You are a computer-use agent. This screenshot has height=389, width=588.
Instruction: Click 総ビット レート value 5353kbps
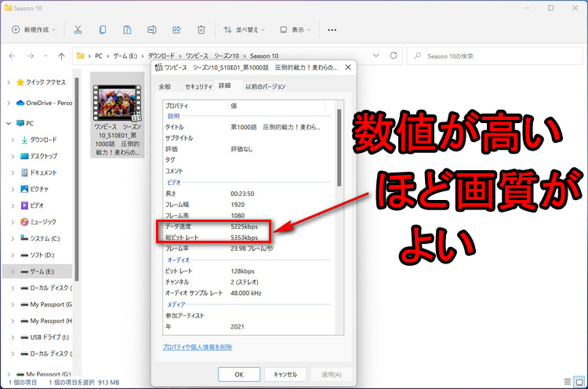pos(244,238)
